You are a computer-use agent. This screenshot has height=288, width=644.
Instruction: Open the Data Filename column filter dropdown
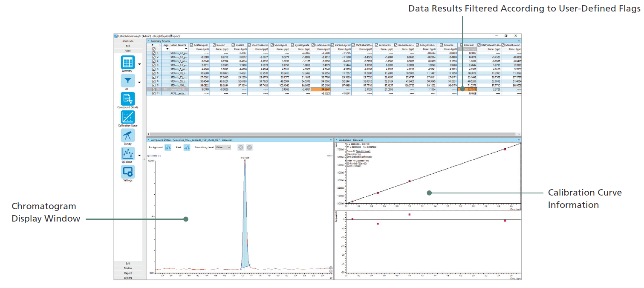pyautogui.click(x=186, y=49)
